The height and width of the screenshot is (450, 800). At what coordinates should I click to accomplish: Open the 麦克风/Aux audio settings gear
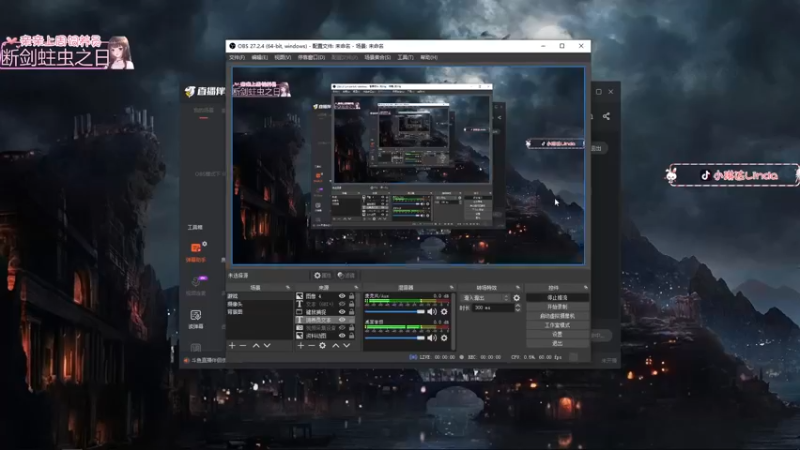444,312
